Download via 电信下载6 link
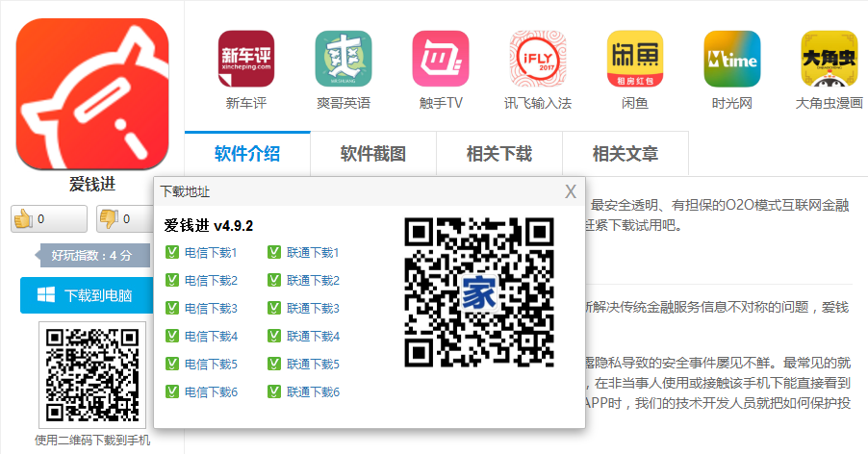Image resolution: width=868 pixels, height=454 pixels. coord(211,392)
